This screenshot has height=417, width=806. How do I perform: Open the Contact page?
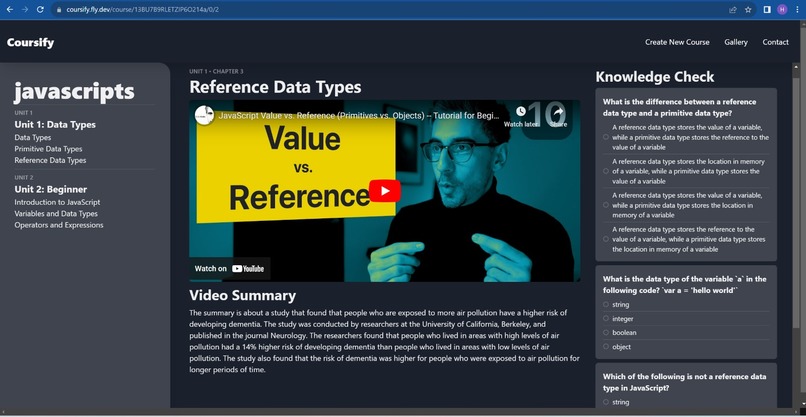click(x=775, y=42)
